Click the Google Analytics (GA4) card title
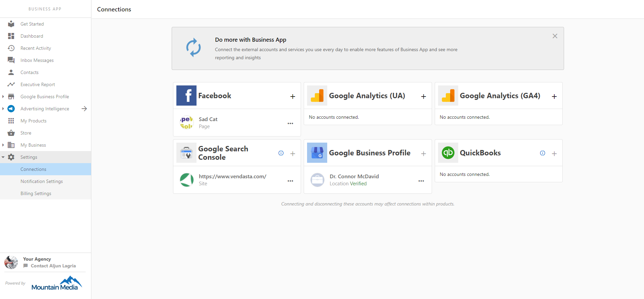This screenshot has height=299, width=644. (500, 96)
